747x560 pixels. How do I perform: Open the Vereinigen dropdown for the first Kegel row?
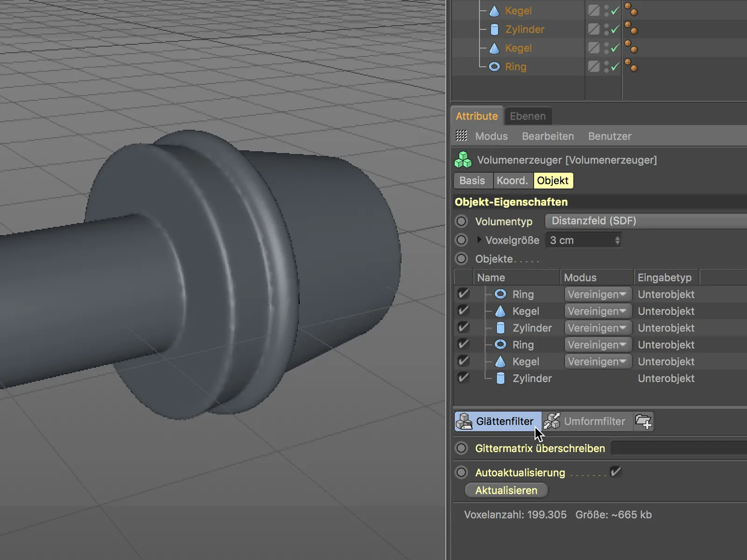598,311
